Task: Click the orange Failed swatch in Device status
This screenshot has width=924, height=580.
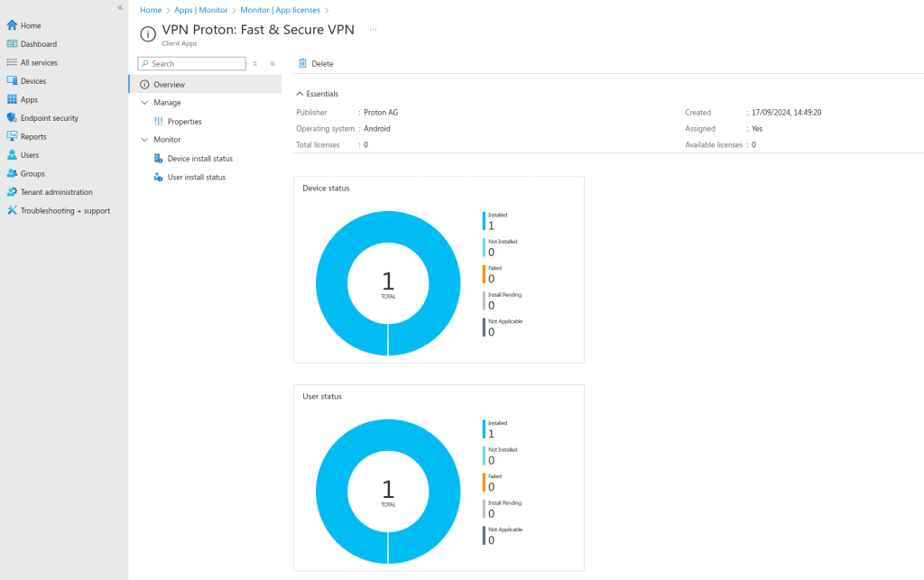Action: click(x=484, y=274)
